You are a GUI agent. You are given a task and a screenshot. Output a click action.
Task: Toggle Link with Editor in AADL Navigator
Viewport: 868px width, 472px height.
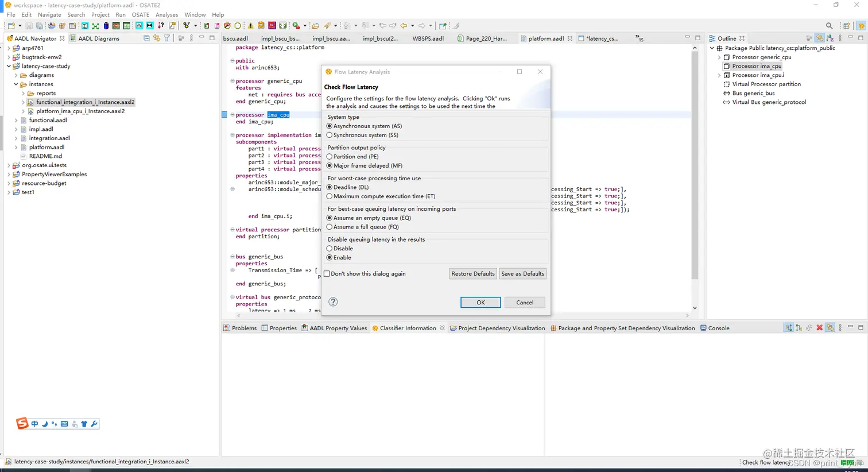(x=156, y=38)
